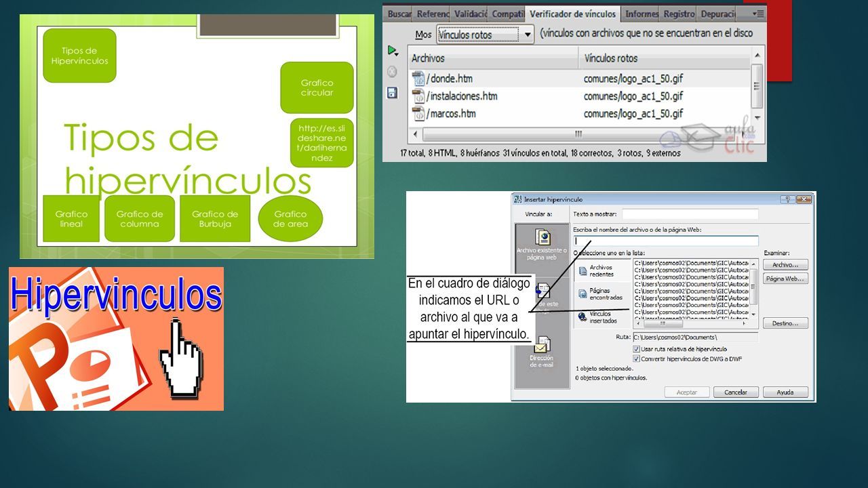The height and width of the screenshot is (488, 868).
Task: Switch to the Compatibilidad tab
Action: point(507,14)
